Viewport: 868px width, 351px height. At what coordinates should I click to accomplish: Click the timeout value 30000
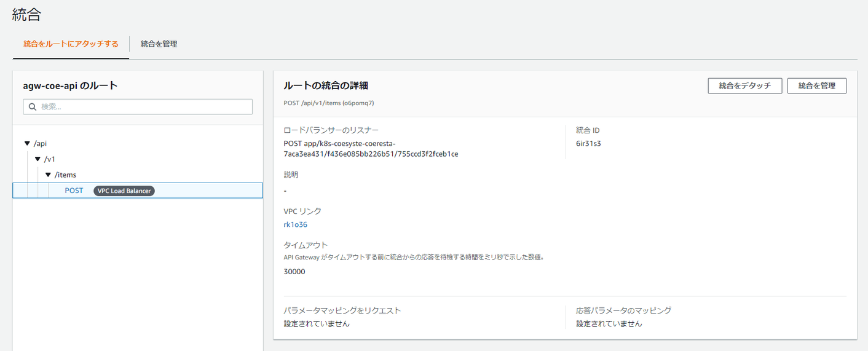(294, 272)
